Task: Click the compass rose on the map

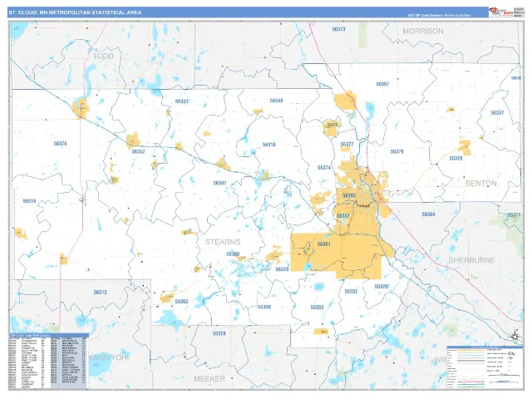Action: click(515, 336)
